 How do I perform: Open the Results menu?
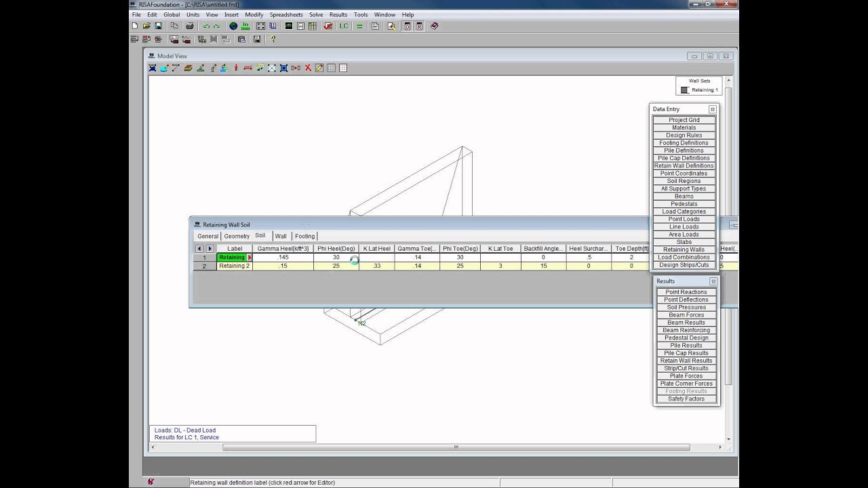[x=338, y=14]
